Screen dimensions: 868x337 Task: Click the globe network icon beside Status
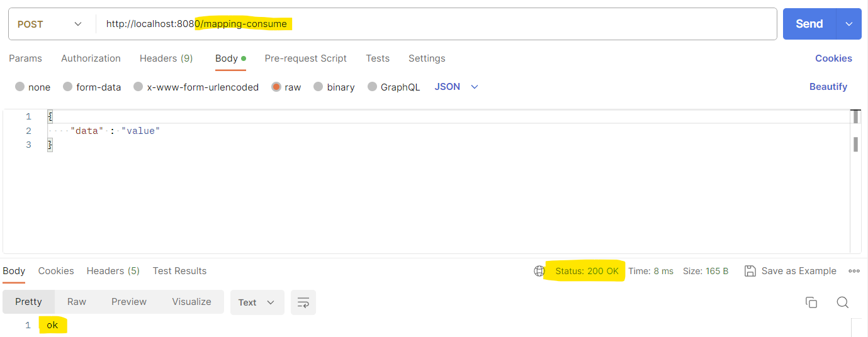pyautogui.click(x=539, y=271)
